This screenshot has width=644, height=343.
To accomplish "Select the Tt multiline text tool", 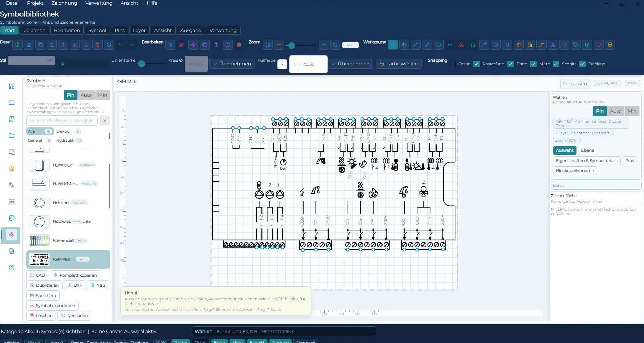I will click(x=564, y=45).
